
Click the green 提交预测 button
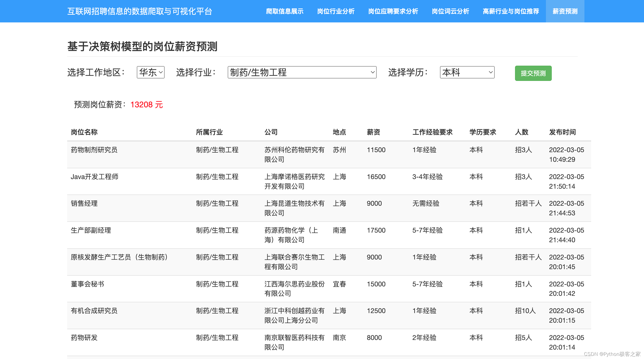click(x=533, y=73)
